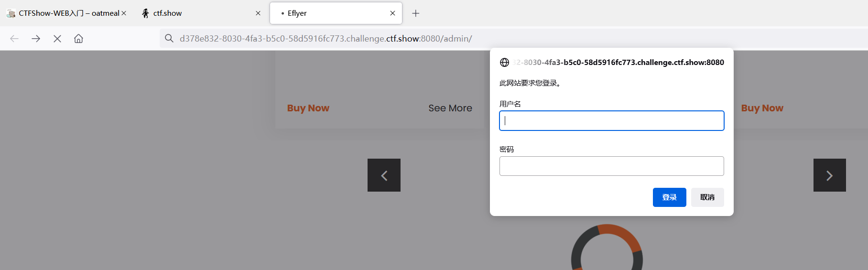Close the Eflyer tab

pyautogui.click(x=392, y=13)
